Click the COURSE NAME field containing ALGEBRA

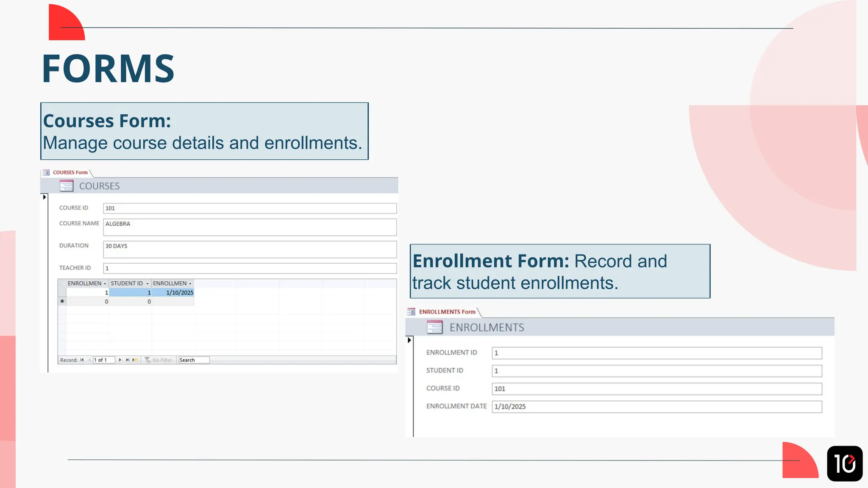[x=250, y=227]
